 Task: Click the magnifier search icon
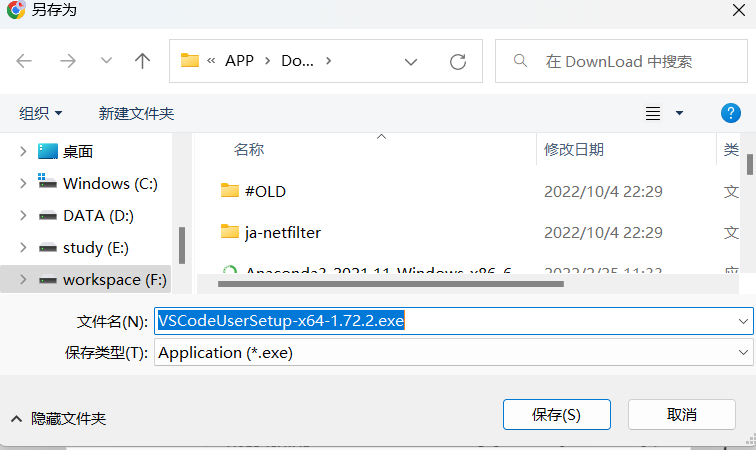click(x=520, y=61)
